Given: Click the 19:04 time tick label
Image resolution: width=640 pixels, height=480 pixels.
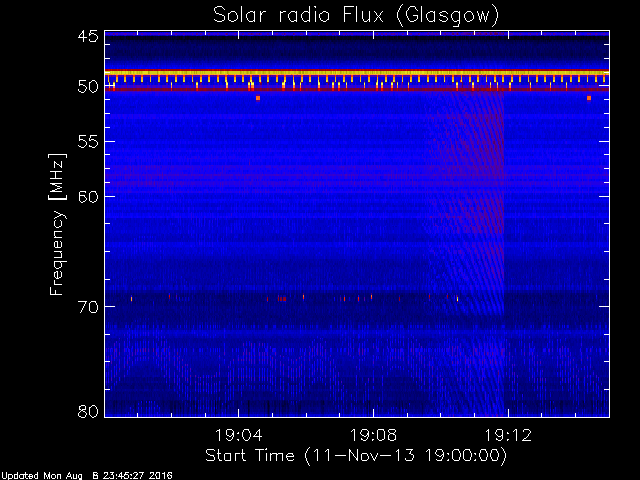Looking at the screenshot, I should click(238, 435).
